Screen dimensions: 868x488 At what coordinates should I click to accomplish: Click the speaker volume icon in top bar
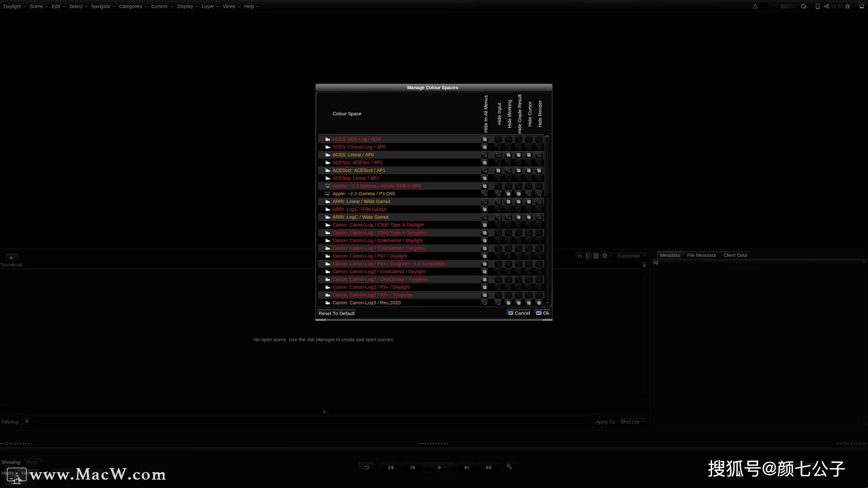point(826,6)
